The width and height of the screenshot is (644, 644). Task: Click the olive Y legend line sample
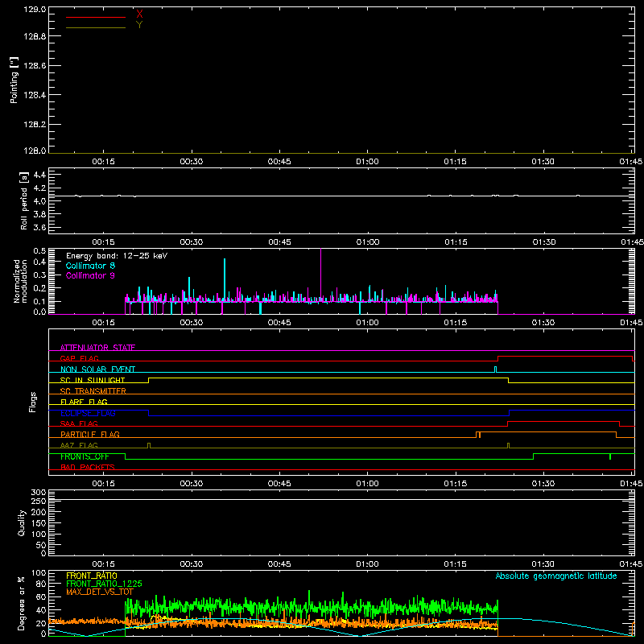(96, 28)
